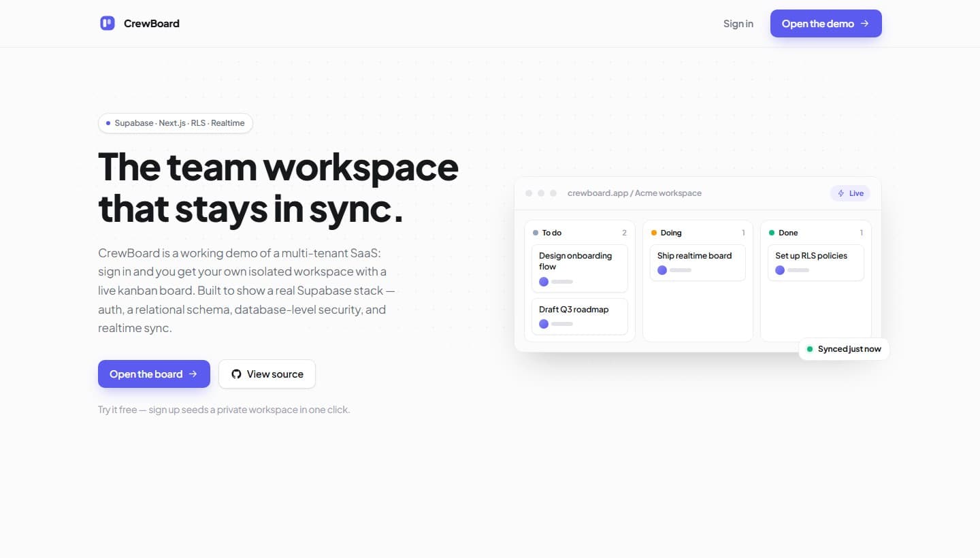Click the Try it free footnote text
This screenshot has width=980, height=558.
click(224, 410)
